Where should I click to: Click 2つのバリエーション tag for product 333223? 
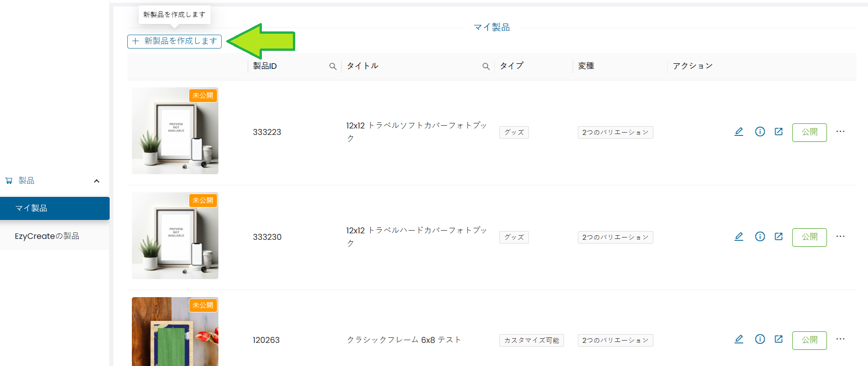(x=615, y=133)
